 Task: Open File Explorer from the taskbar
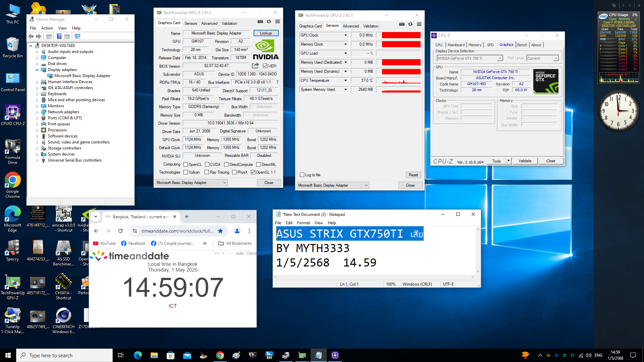point(154,355)
